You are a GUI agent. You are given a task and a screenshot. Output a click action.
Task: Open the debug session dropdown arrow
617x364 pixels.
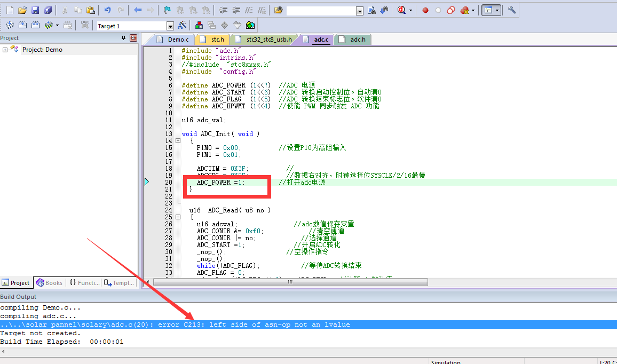[410, 10]
